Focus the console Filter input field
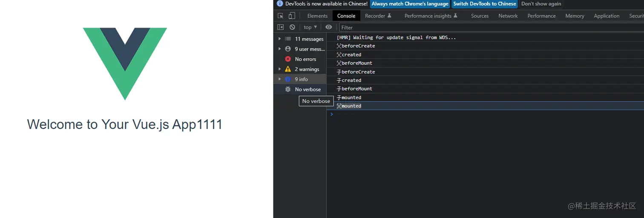644x218 pixels. (x=492, y=27)
